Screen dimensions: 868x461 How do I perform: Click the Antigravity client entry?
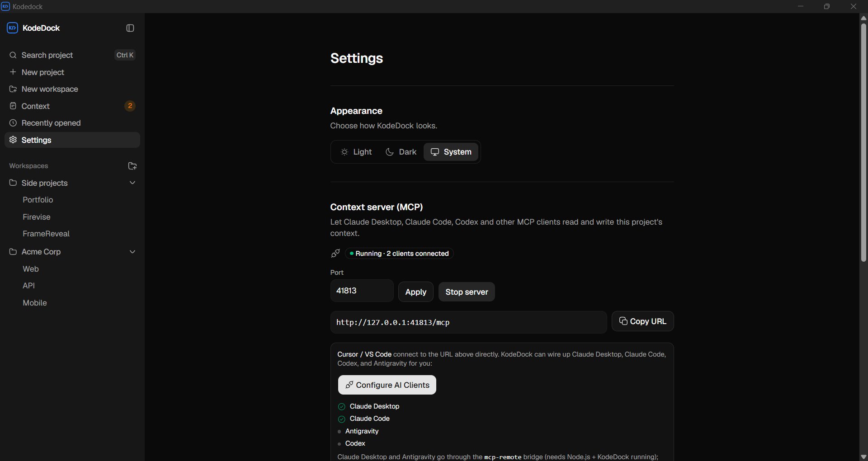click(362, 431)
